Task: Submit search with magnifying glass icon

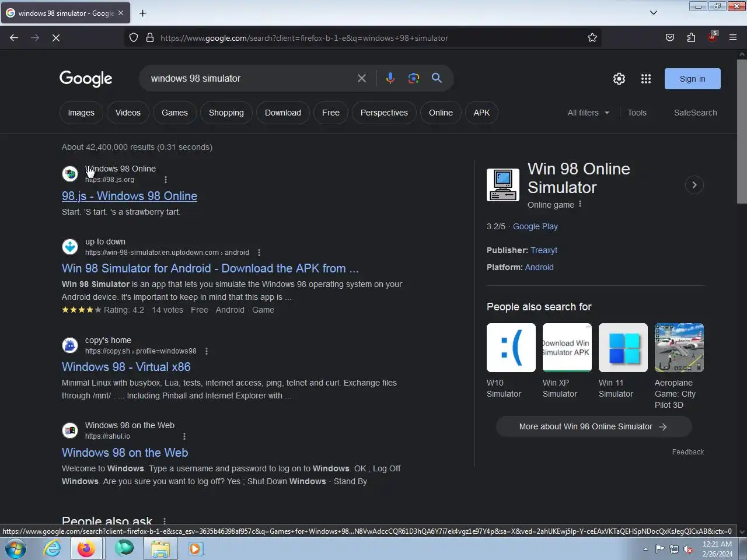Action: pos(437,78)
